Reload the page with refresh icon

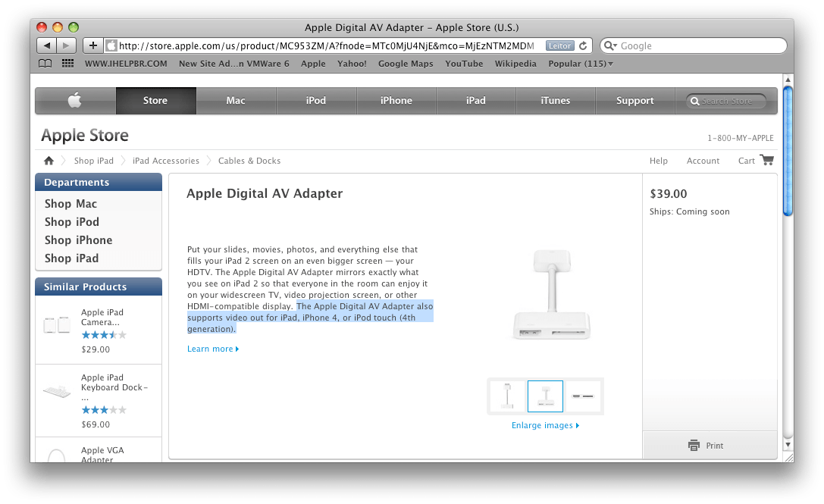point(583,45)
